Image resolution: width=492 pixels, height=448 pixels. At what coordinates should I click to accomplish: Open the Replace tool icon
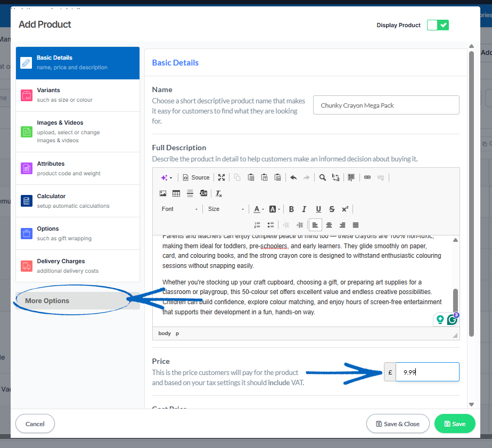tap(336, 177)
